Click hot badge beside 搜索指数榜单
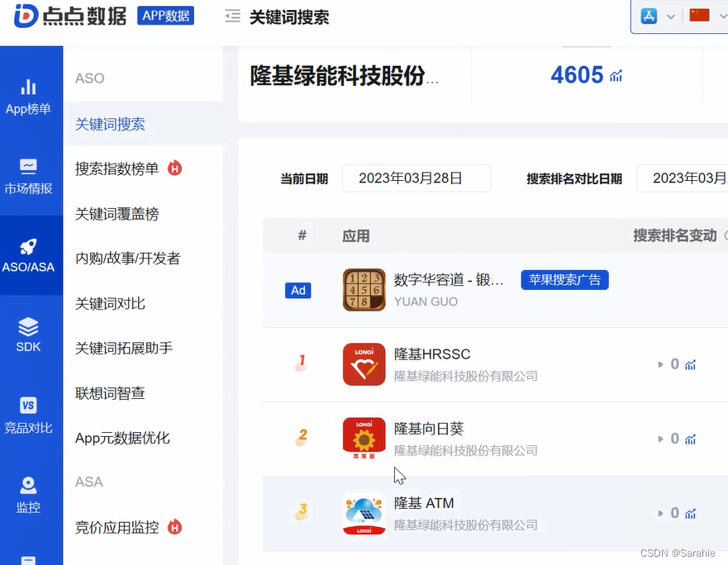Screen dimensions: 728x565 click(x=175, y=168)
